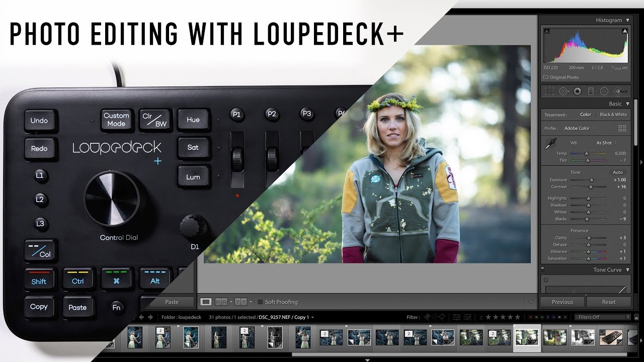Select the highlighted filmstrip thumbnail
This screenshot has height=362, width=644.
coord(527,337)
